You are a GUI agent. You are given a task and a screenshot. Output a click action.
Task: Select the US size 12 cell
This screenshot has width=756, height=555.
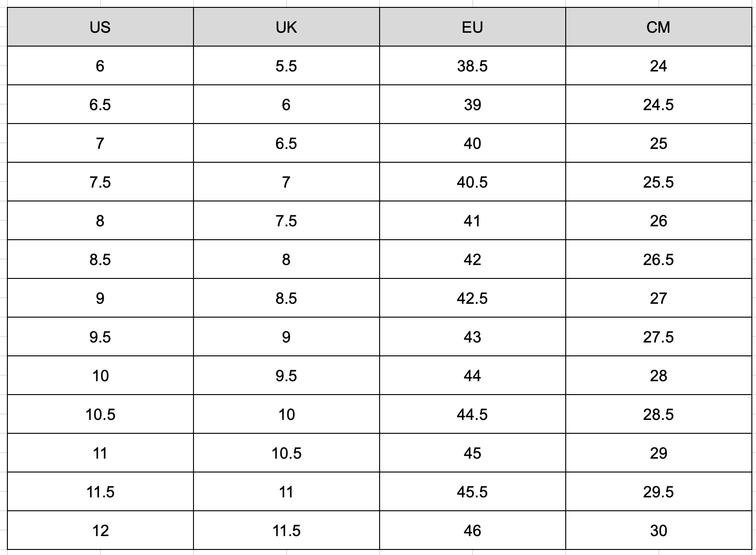tap(100, 531)
